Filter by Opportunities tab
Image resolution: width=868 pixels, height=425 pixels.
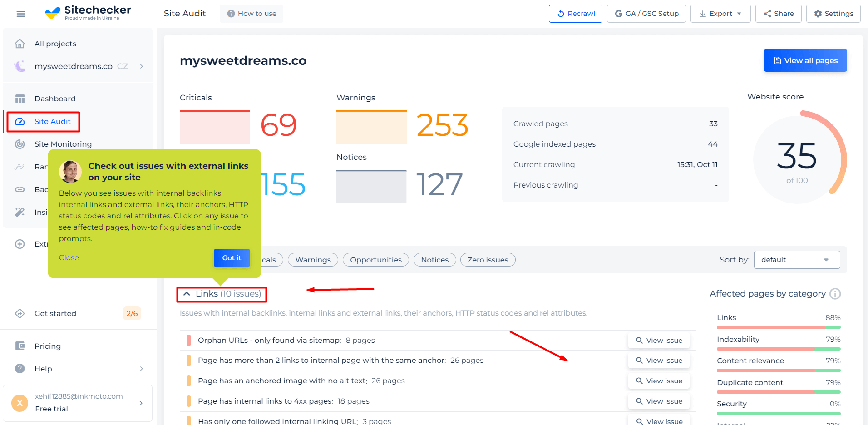[x=376, y=260]
